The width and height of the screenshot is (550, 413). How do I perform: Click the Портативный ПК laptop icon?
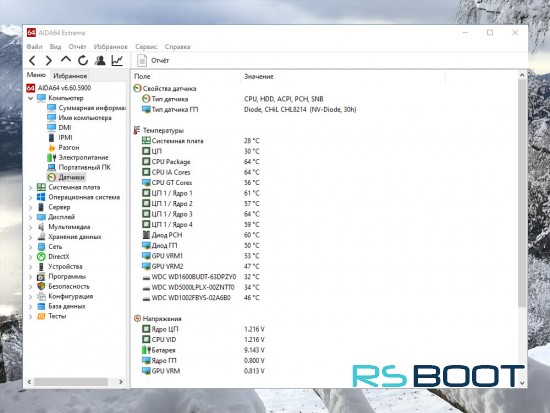tap(52, 167)
